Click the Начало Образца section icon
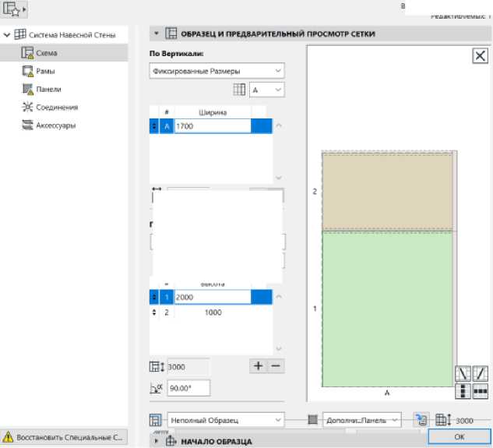 point(171,441)
